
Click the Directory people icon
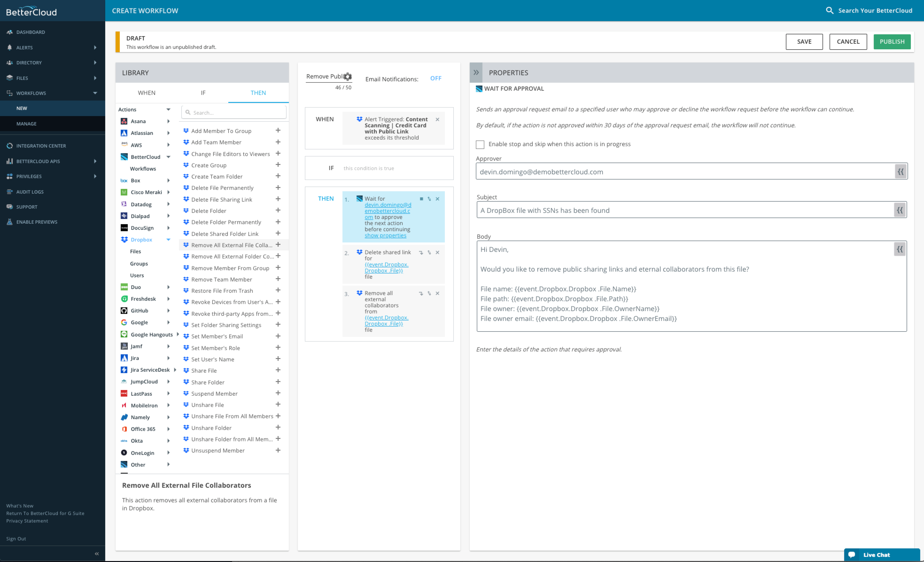pos(9,63)
